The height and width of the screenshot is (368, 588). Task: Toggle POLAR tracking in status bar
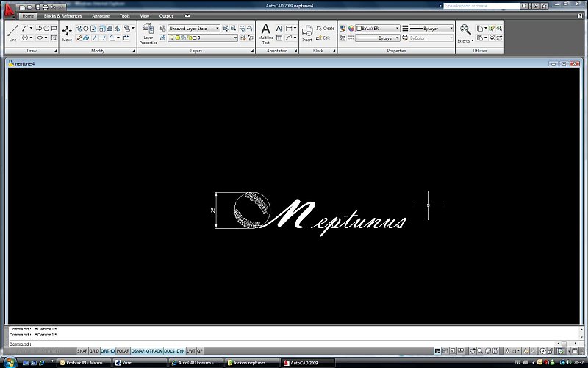coord(123,351)
